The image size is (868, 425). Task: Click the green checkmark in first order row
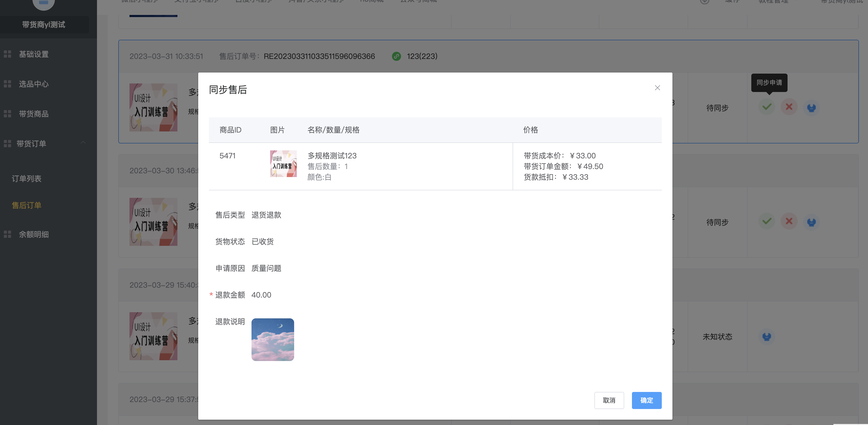point(766,107)
